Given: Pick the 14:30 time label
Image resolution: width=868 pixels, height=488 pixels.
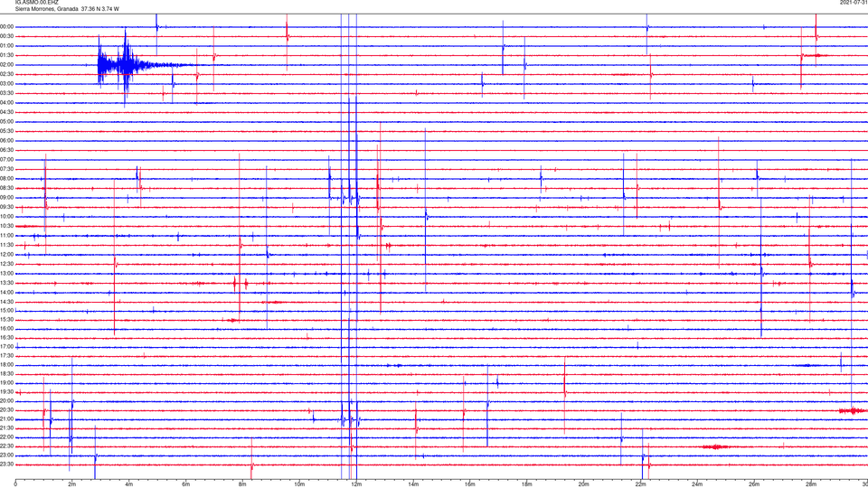Looking at the screenshot, I should (6, 302).
